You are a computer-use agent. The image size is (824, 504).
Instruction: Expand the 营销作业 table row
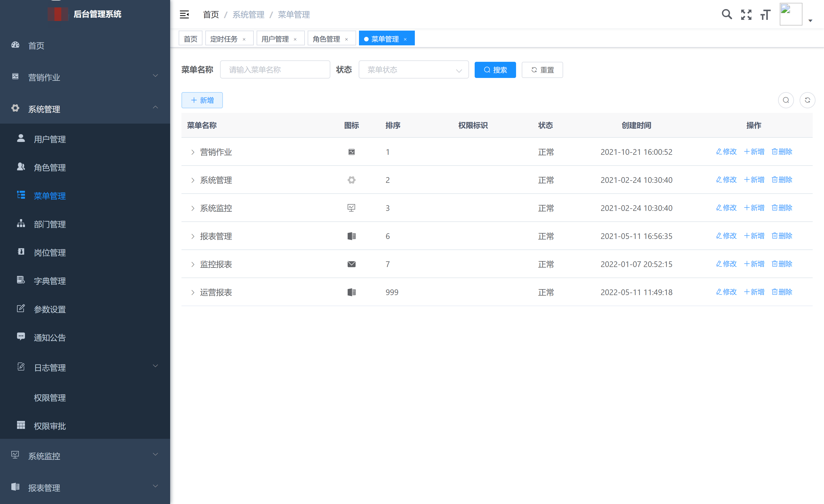coord(193,152)
